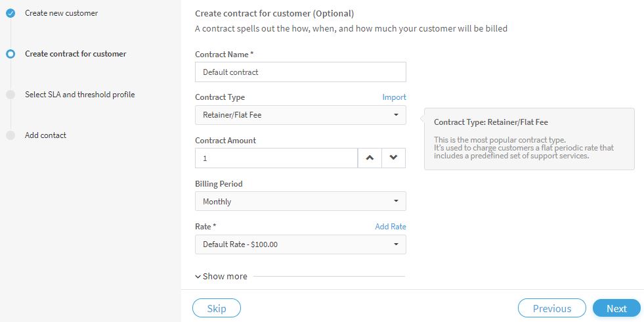Click the Add contact step circle icon
This screenshot has width=644, height=322.
point(11,135)
